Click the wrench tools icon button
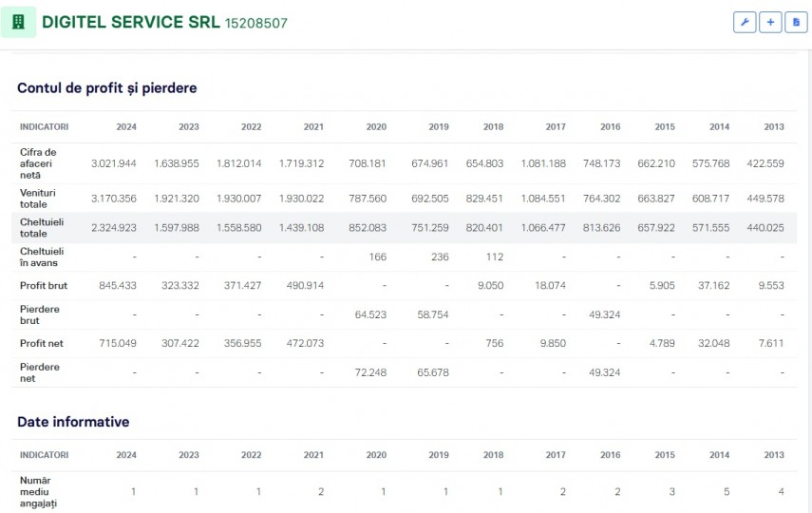Viewport: 812px width, 513px height. [745, 22]
